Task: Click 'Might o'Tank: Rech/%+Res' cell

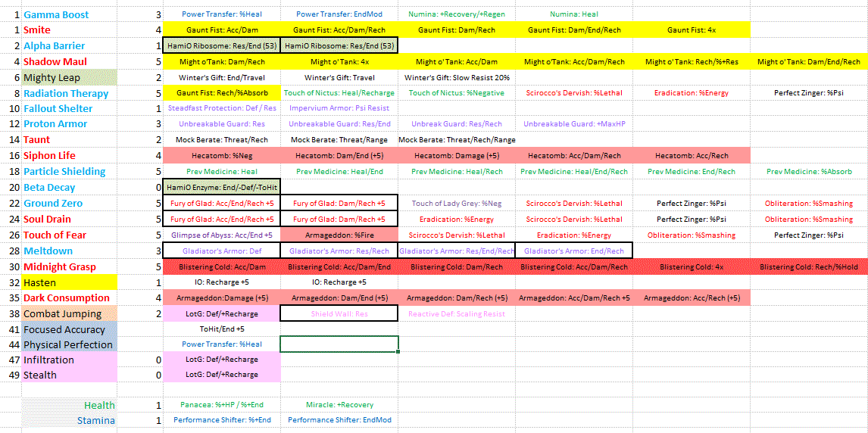Action: pos(691,62)
